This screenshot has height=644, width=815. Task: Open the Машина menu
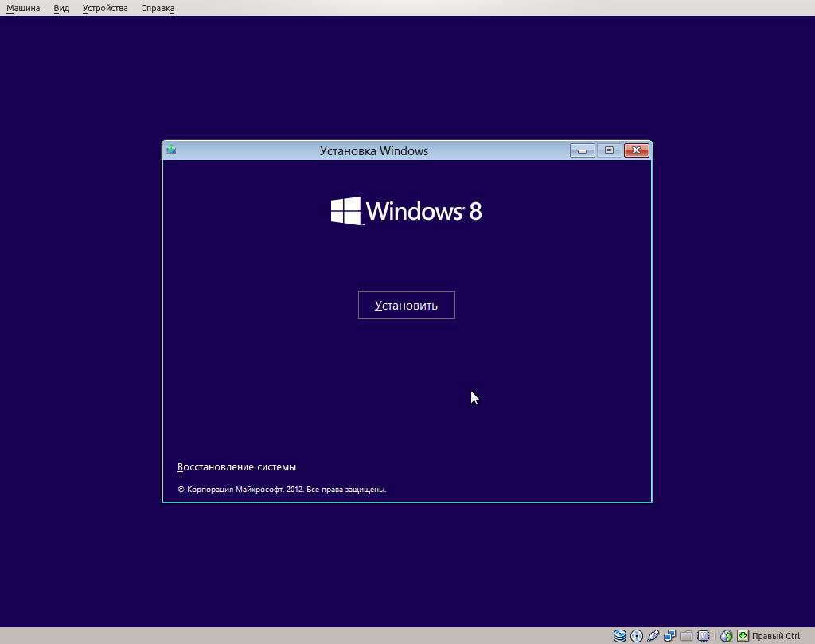click(23, 8)
